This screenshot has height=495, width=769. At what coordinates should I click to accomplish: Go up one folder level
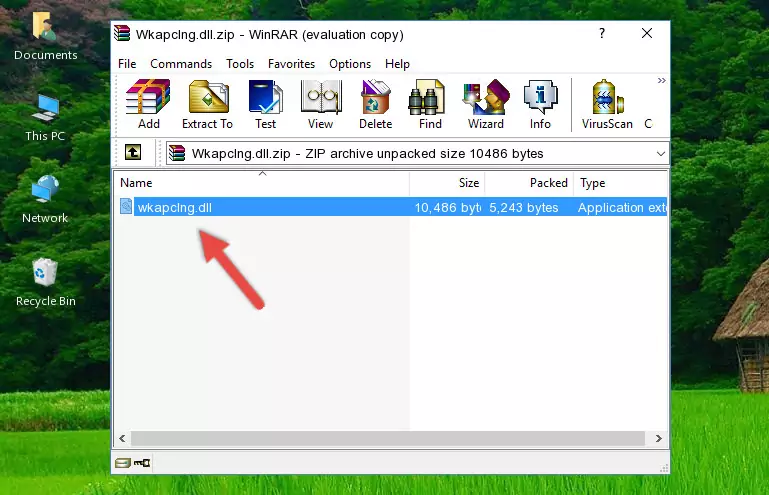(133, 153)
